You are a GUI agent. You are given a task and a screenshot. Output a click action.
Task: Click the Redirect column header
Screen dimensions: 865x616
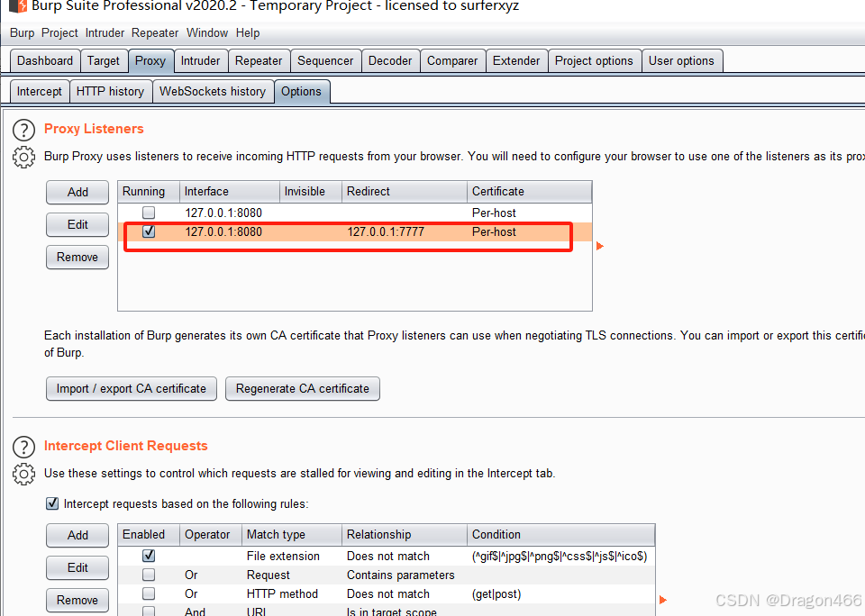pyautogui.click(x=405, y=191)
